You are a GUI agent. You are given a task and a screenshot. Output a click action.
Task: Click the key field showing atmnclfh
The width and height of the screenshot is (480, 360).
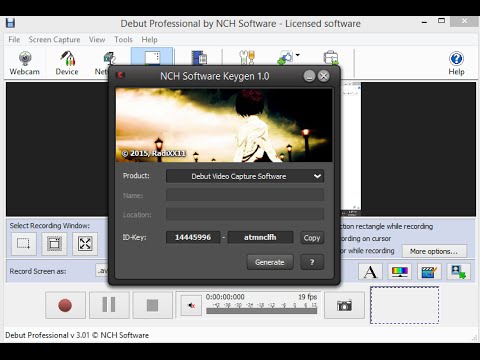coord(260,237)
